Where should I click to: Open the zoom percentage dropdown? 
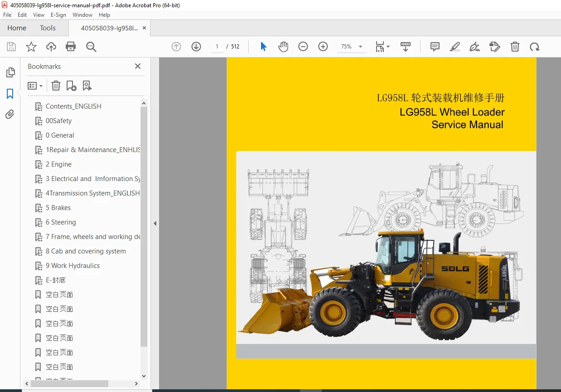[x=361, y=47]
